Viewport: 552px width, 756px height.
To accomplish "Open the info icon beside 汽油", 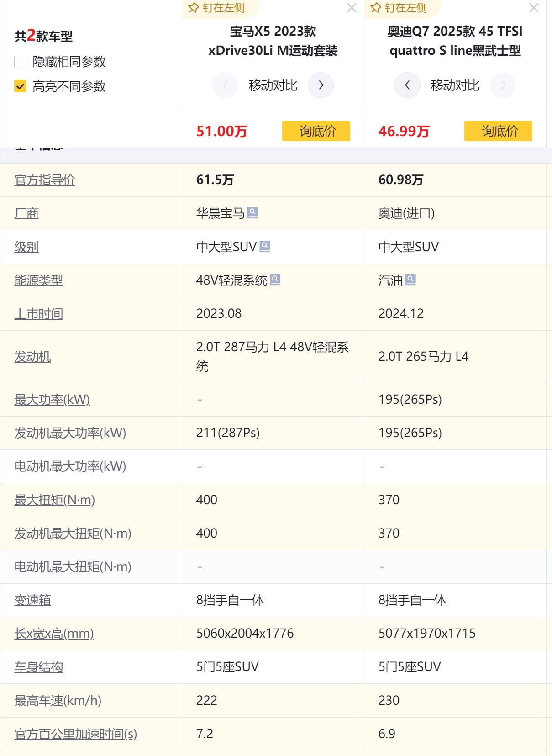I will point(410,280).
